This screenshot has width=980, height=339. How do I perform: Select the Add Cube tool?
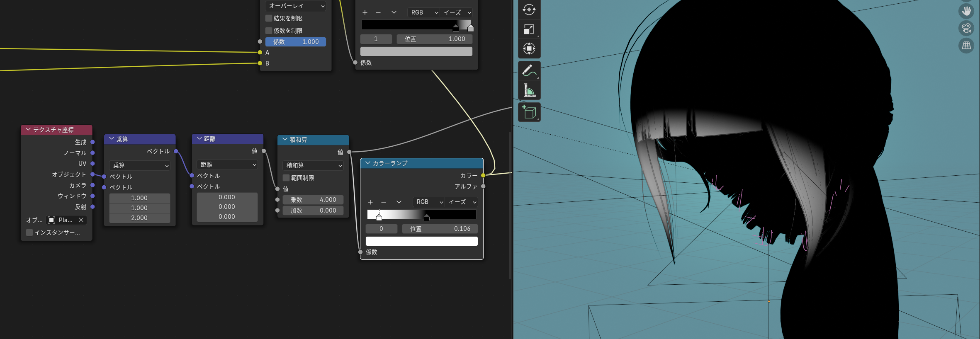click(529, 112)
